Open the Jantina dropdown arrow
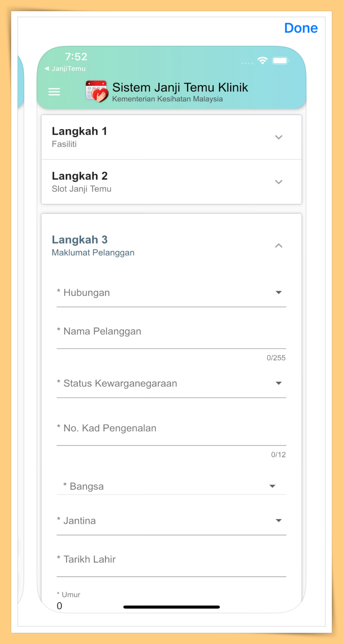This screenshot has width=343, height=644. (x=279, y=520)
